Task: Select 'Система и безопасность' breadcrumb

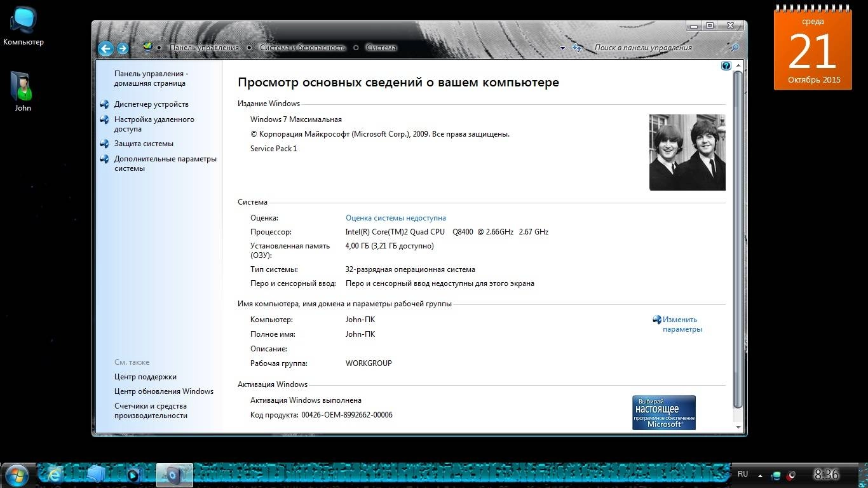Action: pyautogui.click(x=302, y=48)
